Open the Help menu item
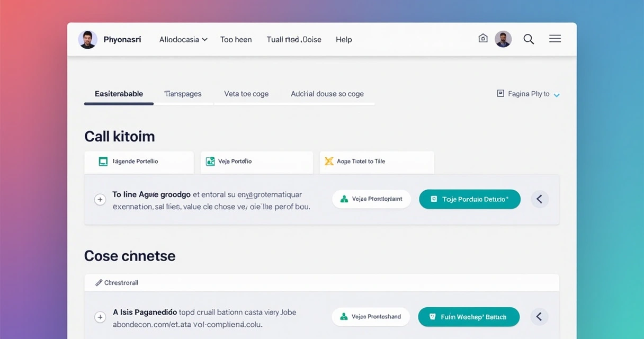 tap(344, 40)
